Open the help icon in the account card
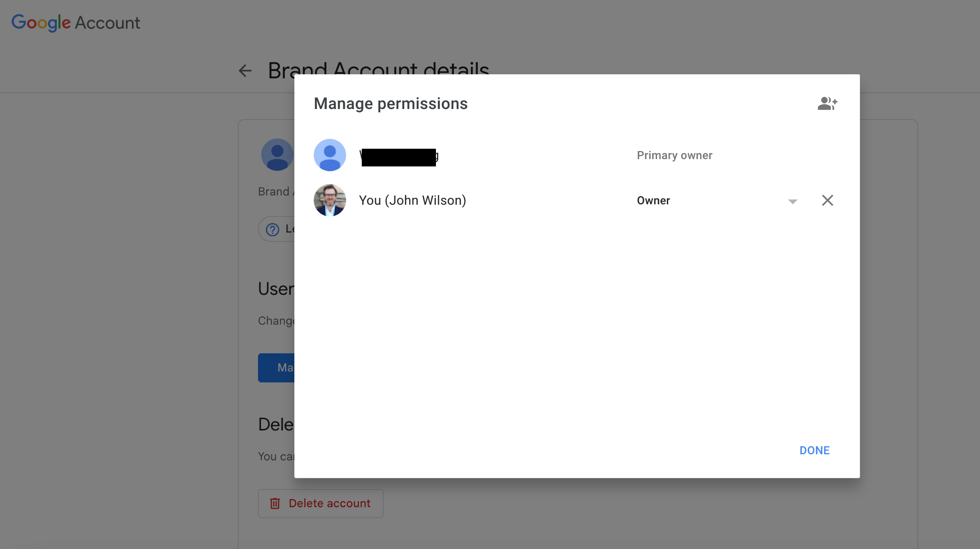This screenshot has height=549, width=980. 272,229
